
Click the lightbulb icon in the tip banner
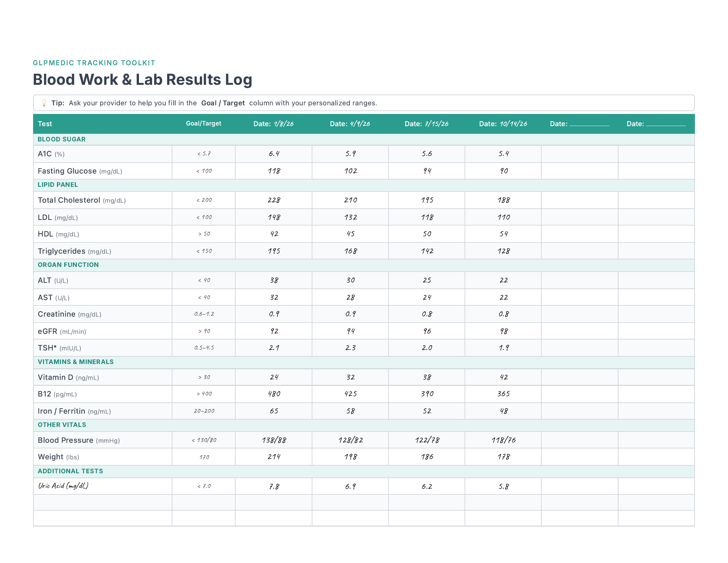(x=45, y=103)
